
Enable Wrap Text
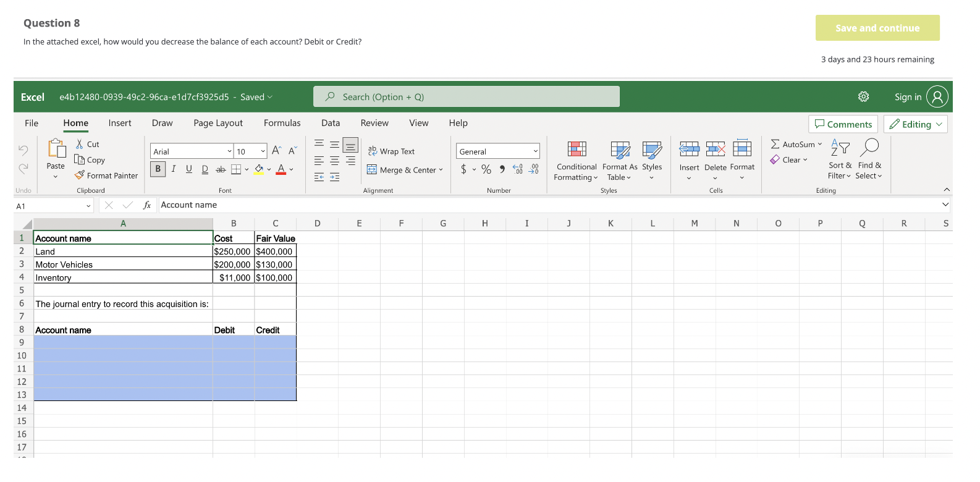click(x=391, y=151)
